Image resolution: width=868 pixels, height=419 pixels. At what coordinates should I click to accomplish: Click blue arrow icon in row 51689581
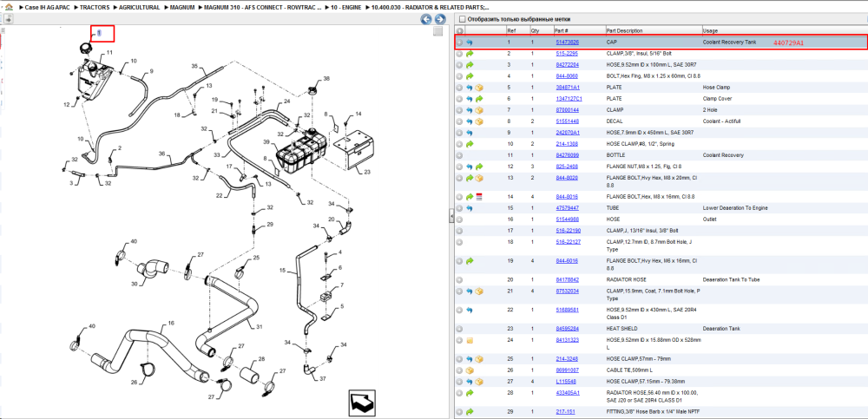click(470, 310)
